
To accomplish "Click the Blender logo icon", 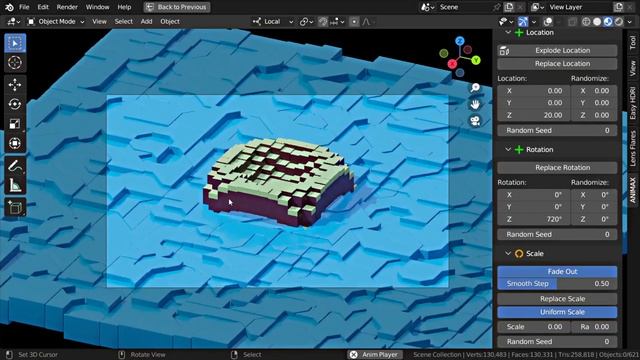I will click(x=9, y=7).
